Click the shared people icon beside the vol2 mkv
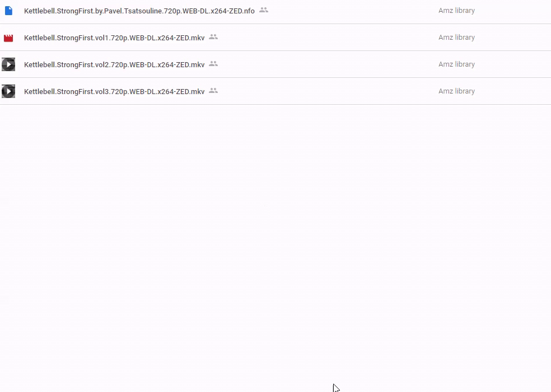 click(x=213, y=64)
